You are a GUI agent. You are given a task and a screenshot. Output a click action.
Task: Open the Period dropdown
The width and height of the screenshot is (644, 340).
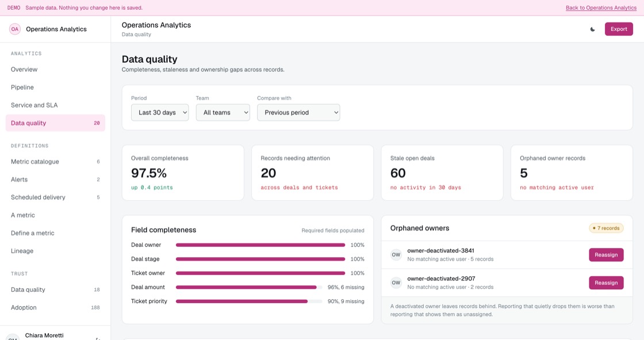160,113
